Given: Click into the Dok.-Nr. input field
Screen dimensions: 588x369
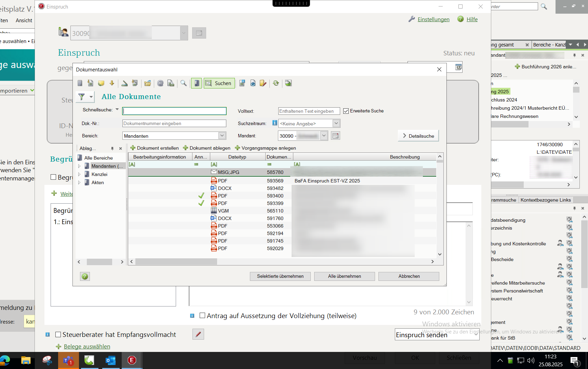Looking at the screenshot, I should click(x=174, y=123).
